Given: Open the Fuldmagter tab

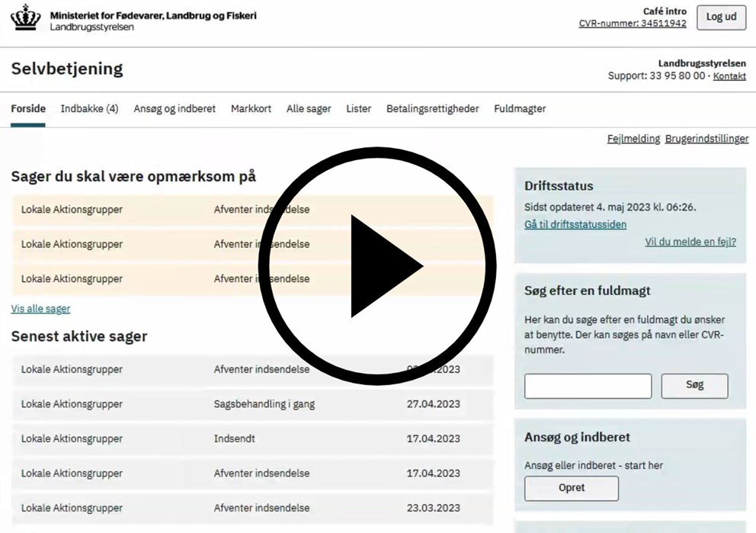Looking at the screenshot, I should 519,108.
